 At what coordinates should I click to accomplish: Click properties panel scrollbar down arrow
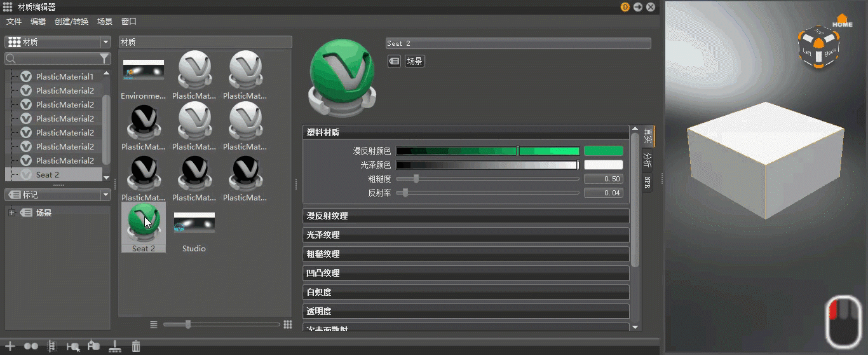click(x=635, y=327)
